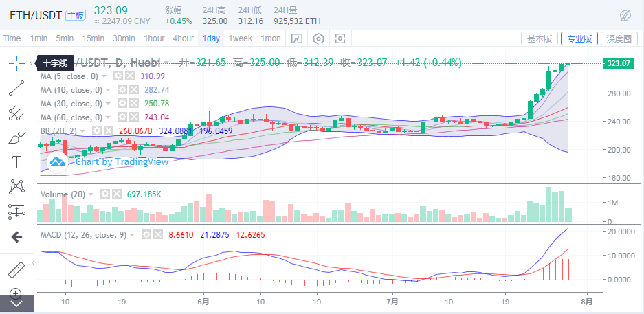Image resolution: width=644 pixels, height=314 pixels.
Task: Open the 深度图 depth chart
Action: (619, 38)
